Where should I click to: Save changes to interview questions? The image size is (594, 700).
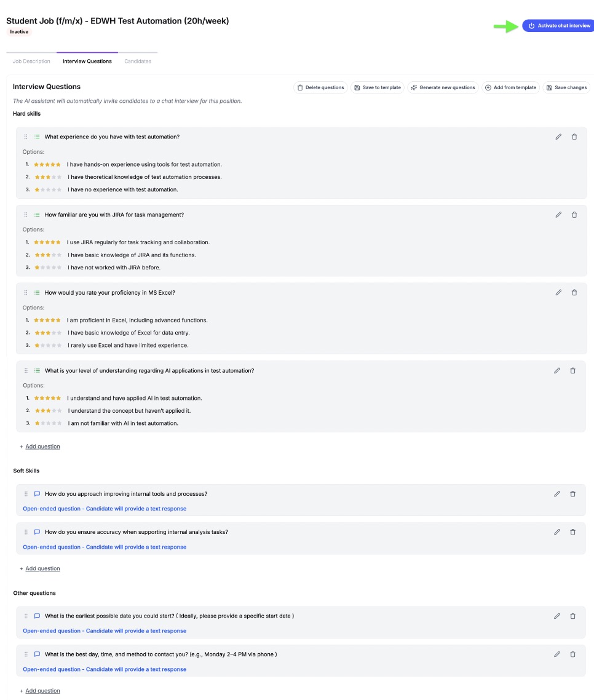click(566, 87)
